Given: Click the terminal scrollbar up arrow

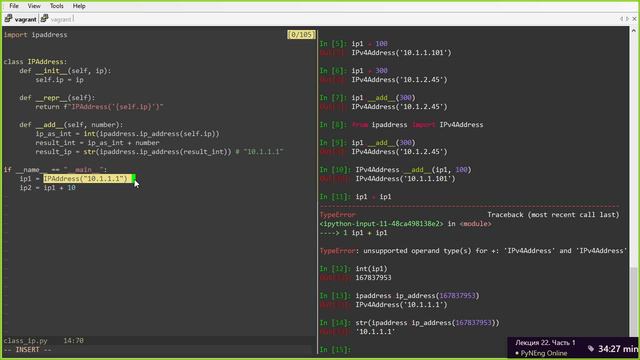Looking at the screenshot, I should (633, 31).
